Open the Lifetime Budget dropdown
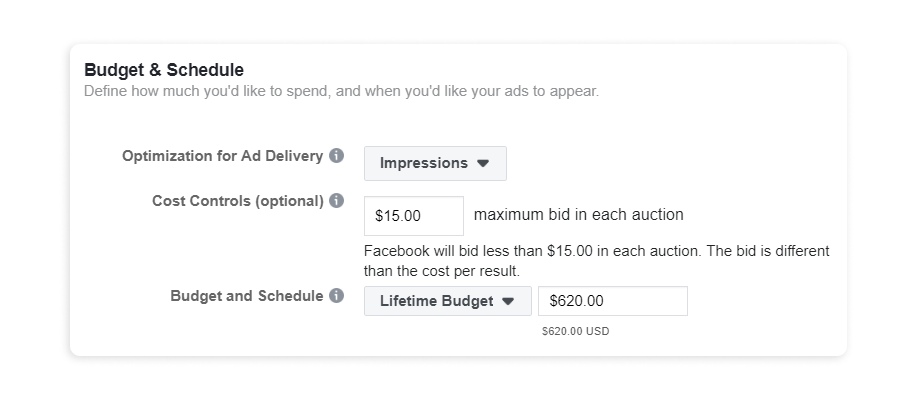The height and width of the screenshot is (409, 911). (448, 301)
